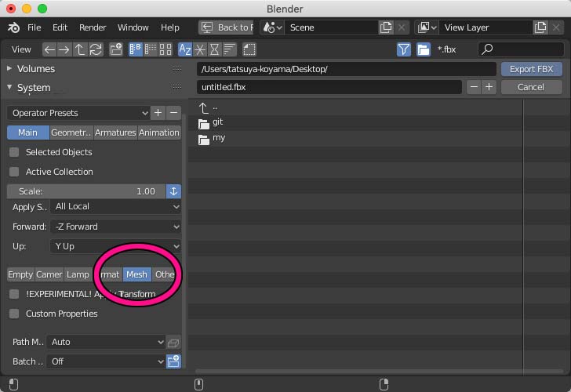Screen dimensions: 571x392
Task: Enable the file filter funnel icon
Action: click(x=403, y=49)
